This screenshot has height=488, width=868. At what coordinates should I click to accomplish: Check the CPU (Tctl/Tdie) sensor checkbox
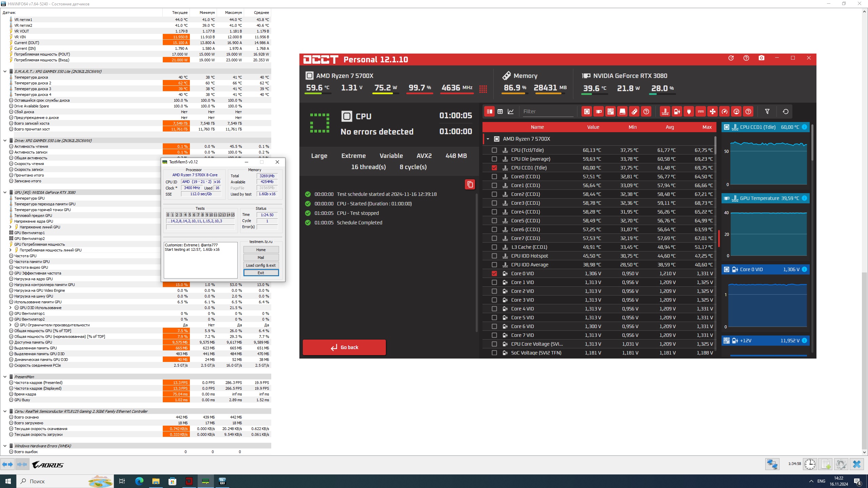click(x=494, y=150)
